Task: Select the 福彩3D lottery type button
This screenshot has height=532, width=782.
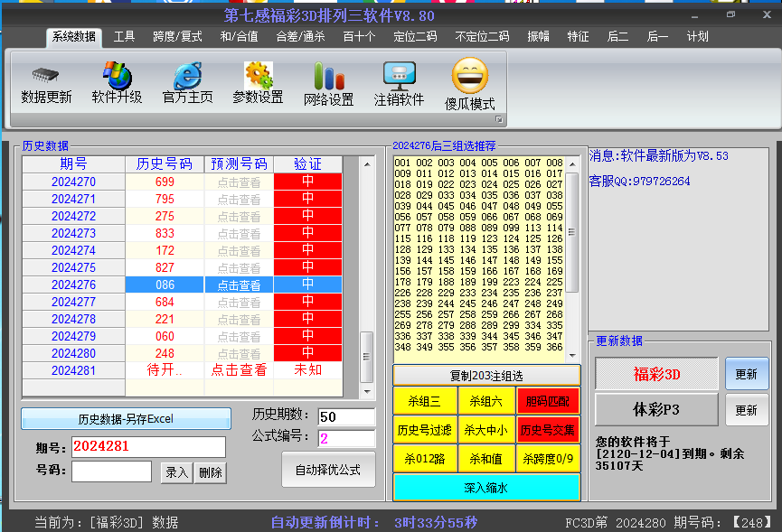Action: click(x=656, y=374)
